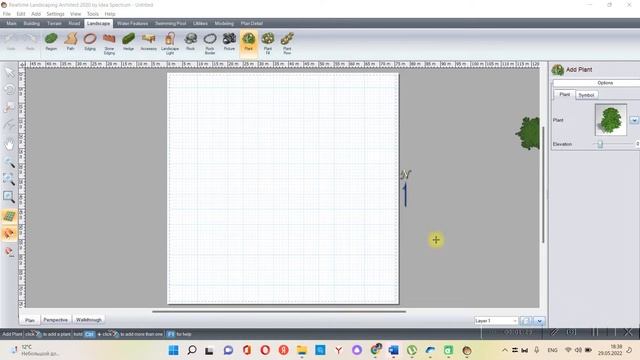The width and height of the screenshot is (640, 360).
Task: Open Microsoft Word from taskbar
Action: [x=393, y=350]
